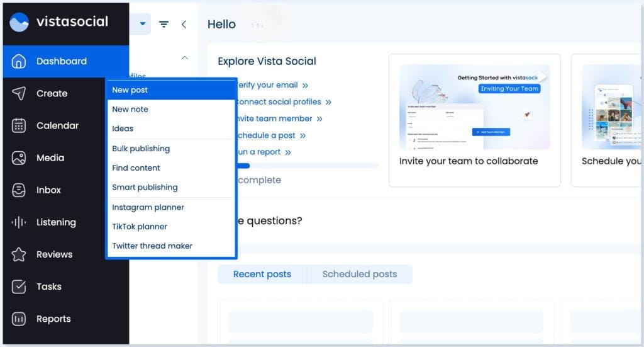Switch to the Scheduled posts tab
644x347 pixels.
359,274
